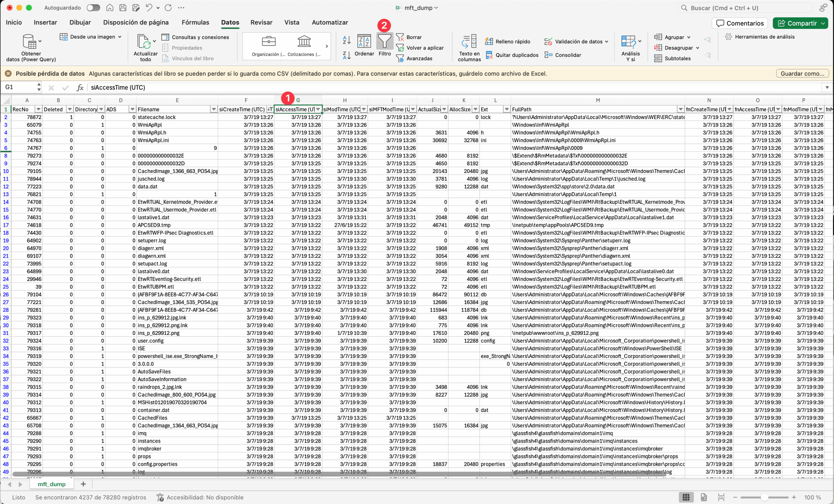Click Borrar filter icon
This screenshot has width=834, height=504.
point(400,37)
